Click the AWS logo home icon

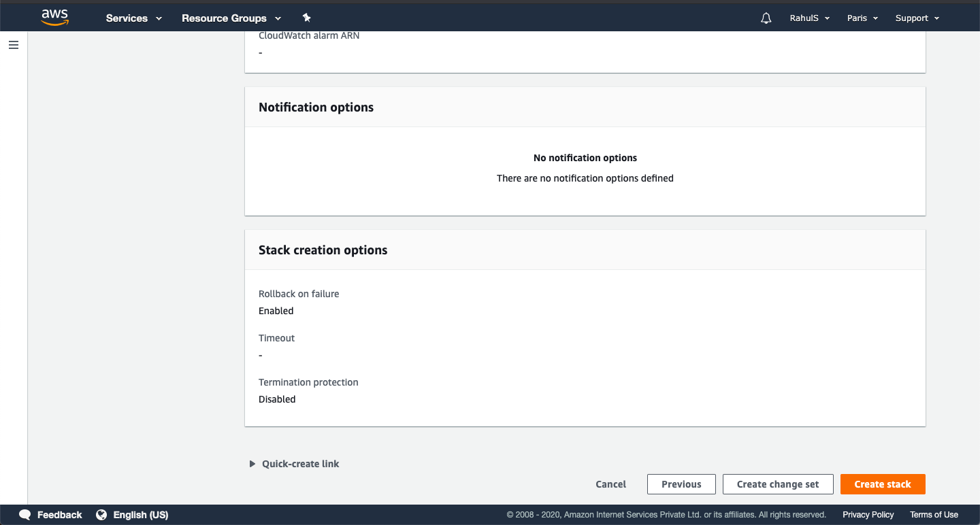(x=54, y=18)
